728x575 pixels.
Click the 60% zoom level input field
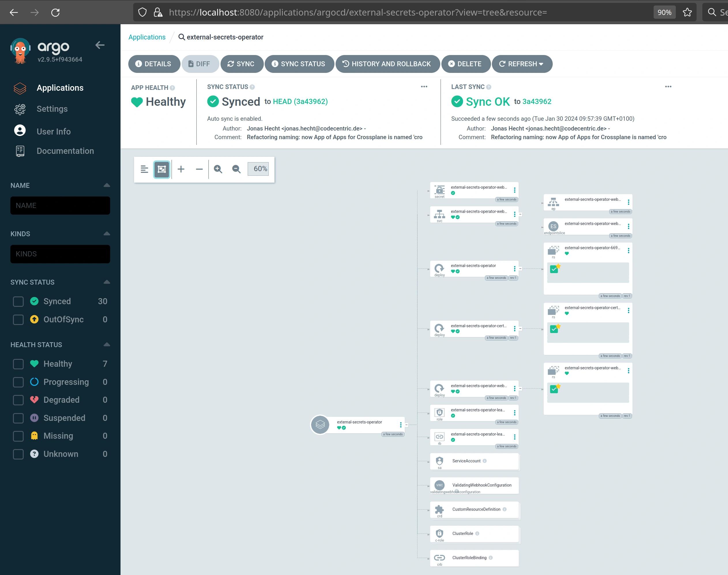pos(258,169)
